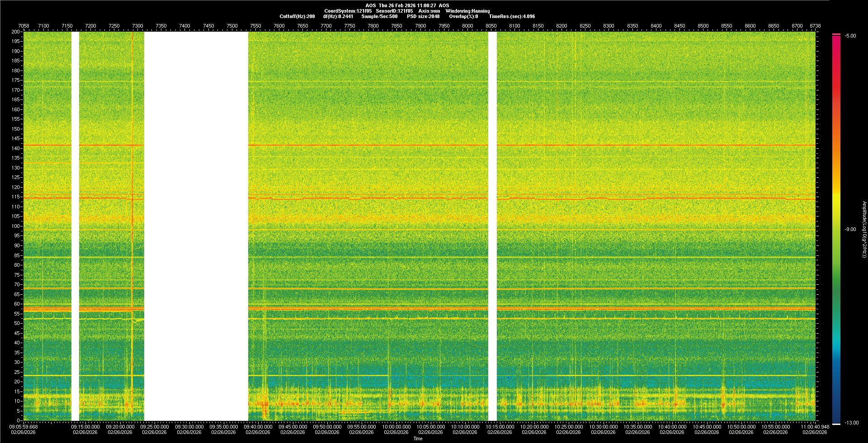Select the large white data gap in the spectrogram
Image resolution: width=868 pixels, height=443 pixels.
tap(196, 226)
